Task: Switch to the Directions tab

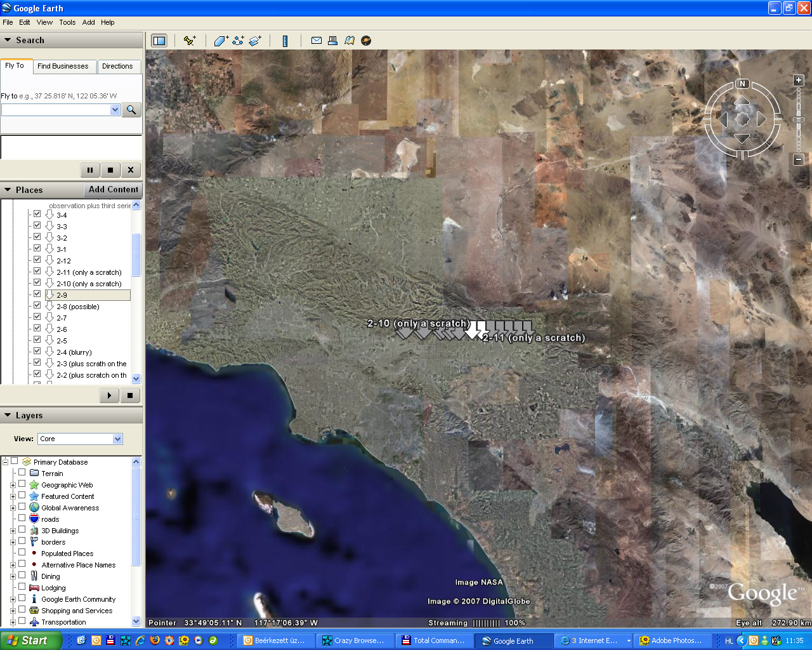Action: coord(117,66)
